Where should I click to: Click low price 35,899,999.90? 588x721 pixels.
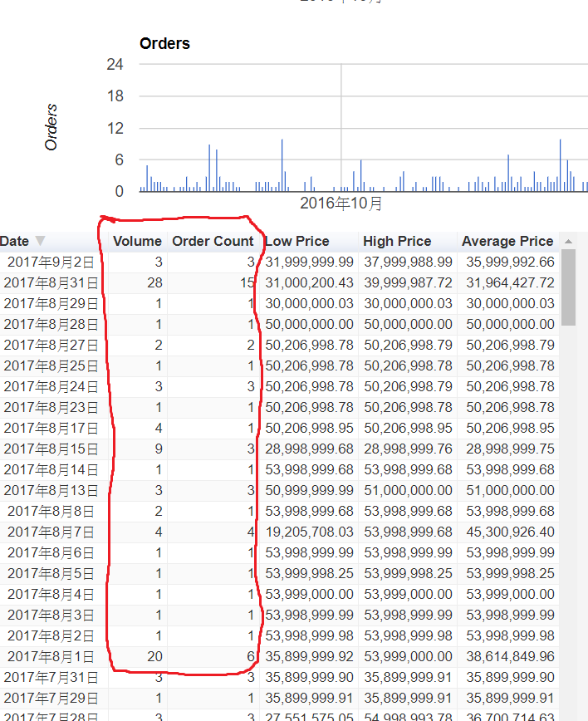[310, 677]
